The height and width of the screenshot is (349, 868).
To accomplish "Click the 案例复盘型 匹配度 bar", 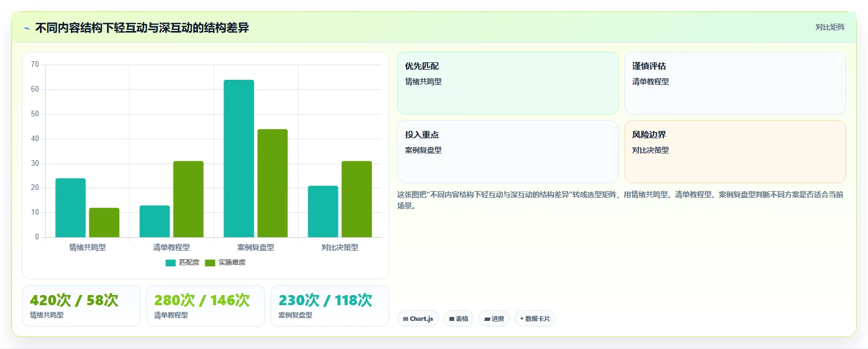I will (x=239, y=158).
